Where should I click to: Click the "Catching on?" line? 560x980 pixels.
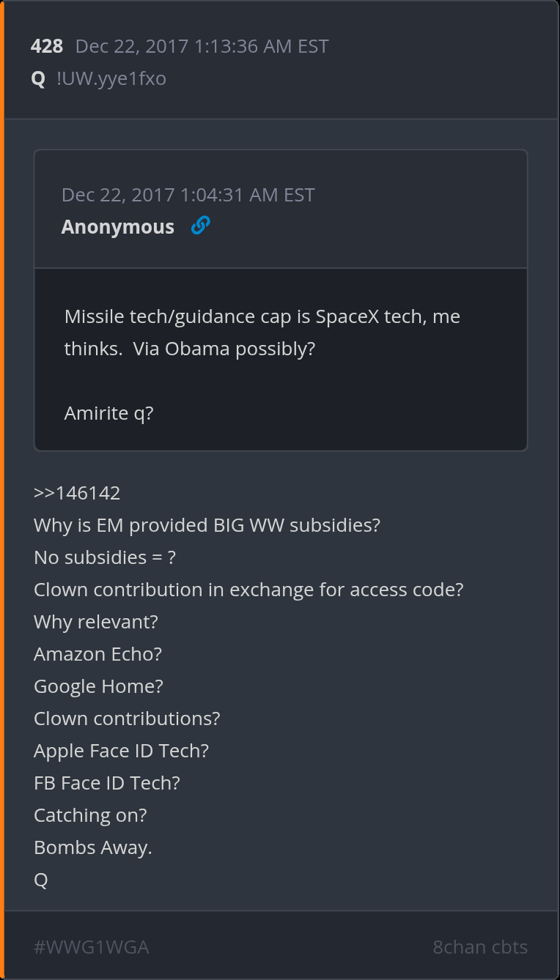(x=90, y=815)
